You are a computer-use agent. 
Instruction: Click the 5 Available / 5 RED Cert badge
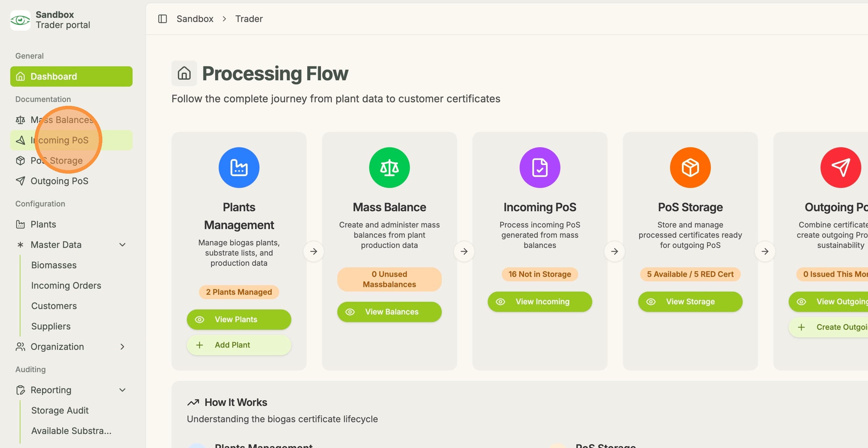click(690, 274)
